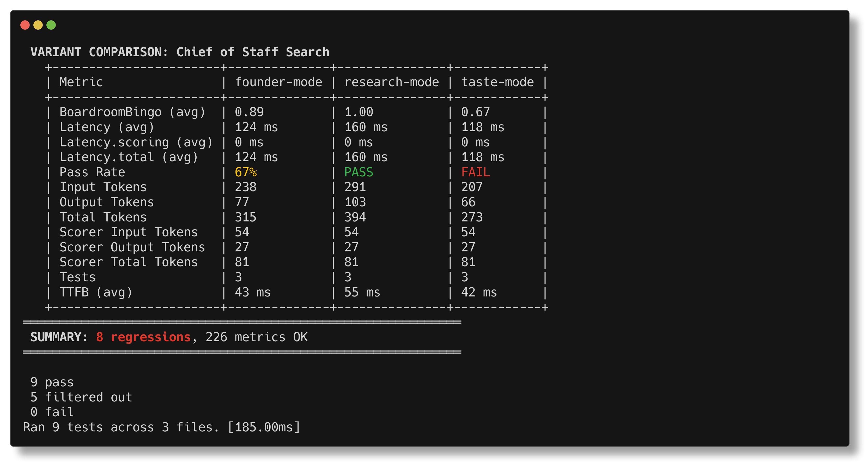Click the '5 filtered out' line
Screen dimensions: 868x465
[81, 397]
